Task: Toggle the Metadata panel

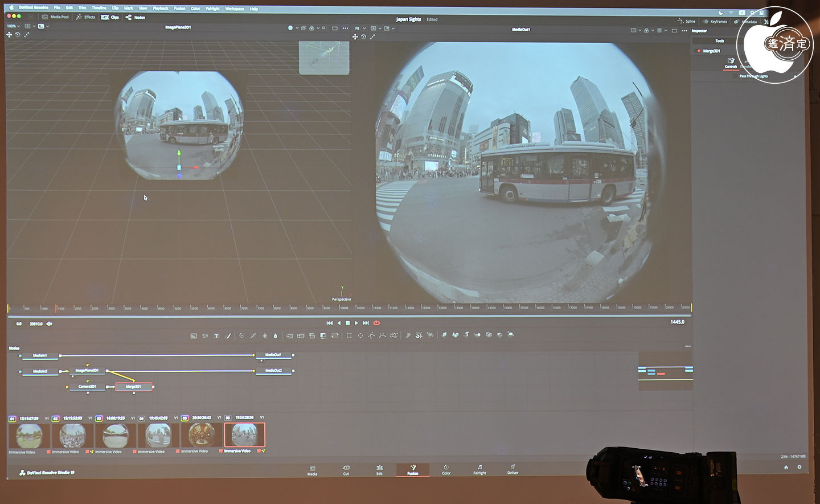Action: tap(746, 22)
